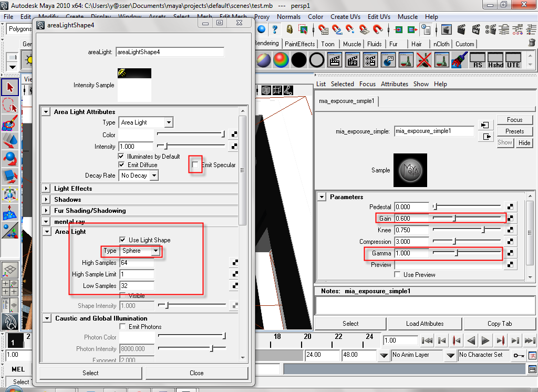
Task: Expand the Shadows section
Action: tap(46, 200)
